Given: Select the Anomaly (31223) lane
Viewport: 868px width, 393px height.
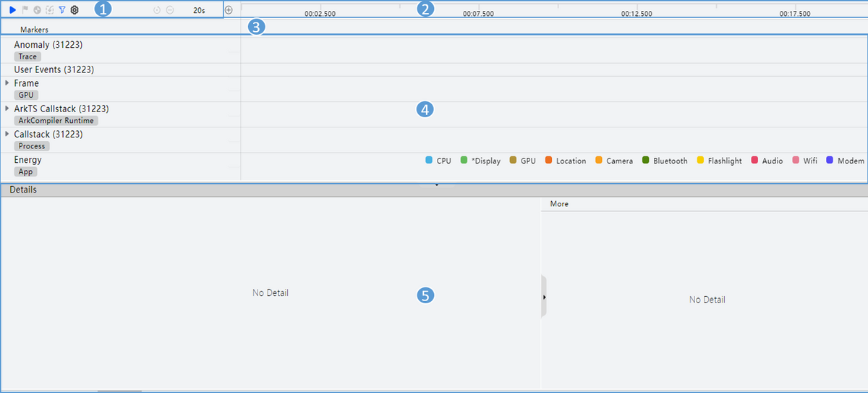Looking at the screenshot, I should 47,45.
